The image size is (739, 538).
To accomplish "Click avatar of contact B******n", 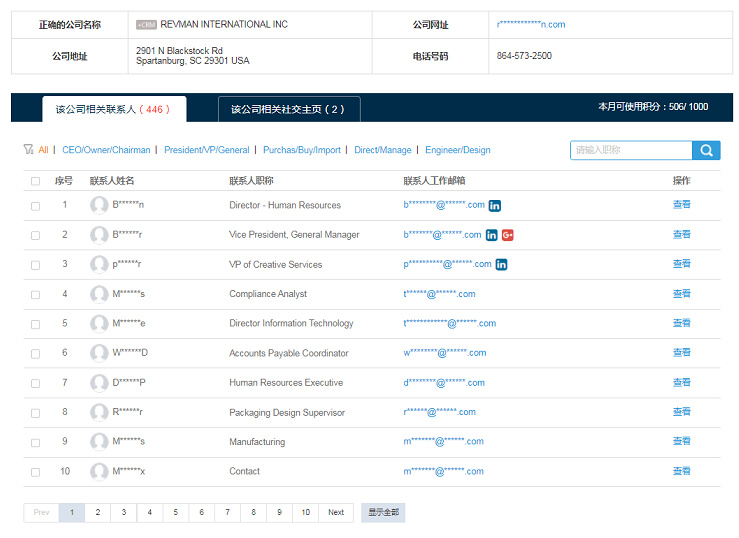I will [99, 205].
